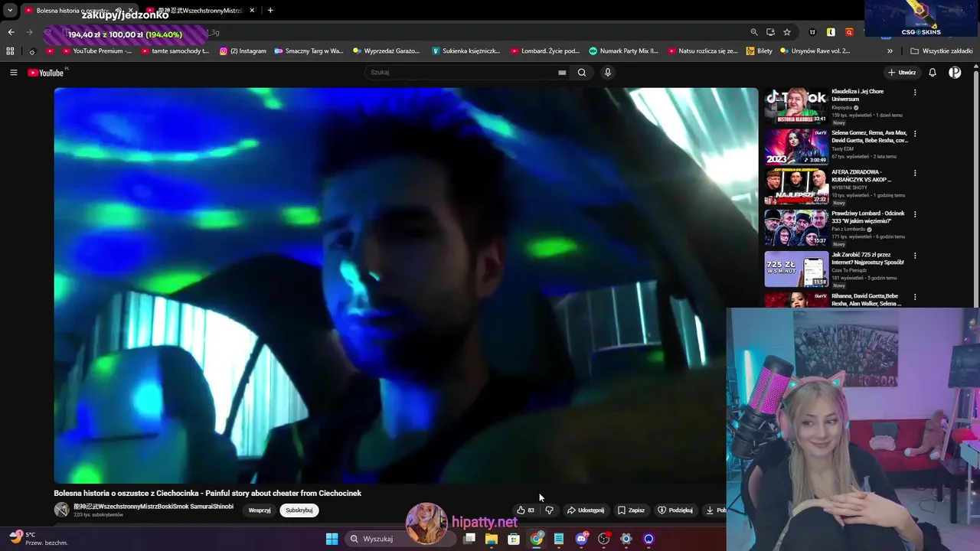Open the Wszystkie zakładki folder

pos(942,51)
